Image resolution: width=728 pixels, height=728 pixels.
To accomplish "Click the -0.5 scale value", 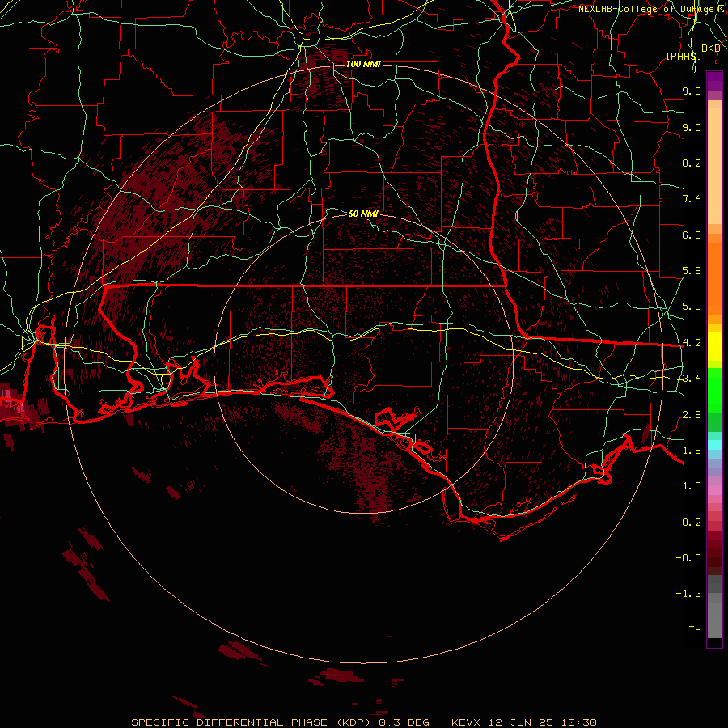I will tap(688, 558).
